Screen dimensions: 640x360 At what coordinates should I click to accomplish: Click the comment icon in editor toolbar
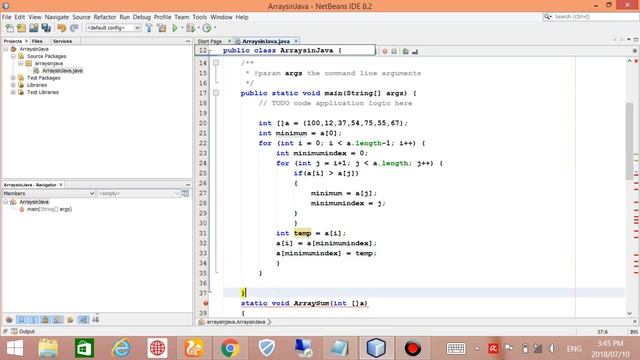point(405,51)
